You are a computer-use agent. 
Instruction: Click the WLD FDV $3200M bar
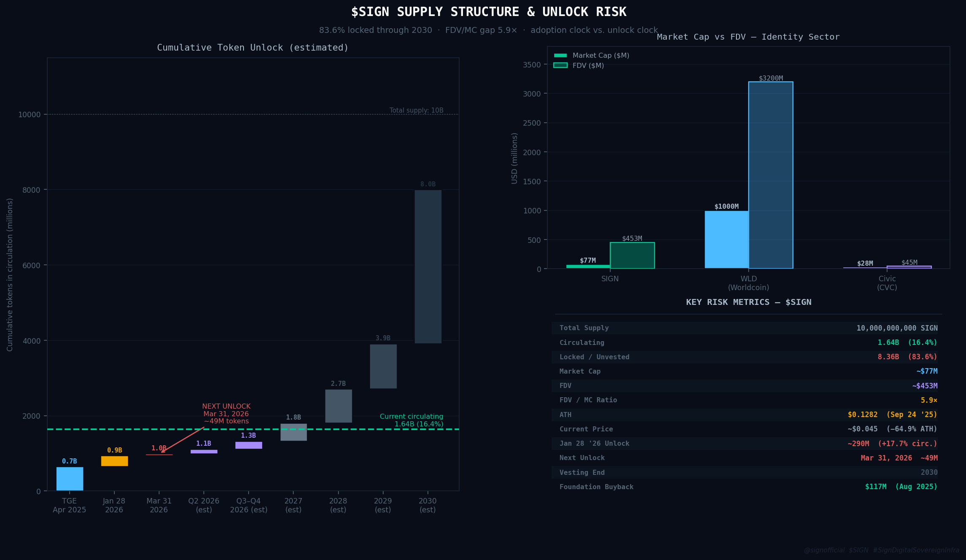tap(771, 175)
